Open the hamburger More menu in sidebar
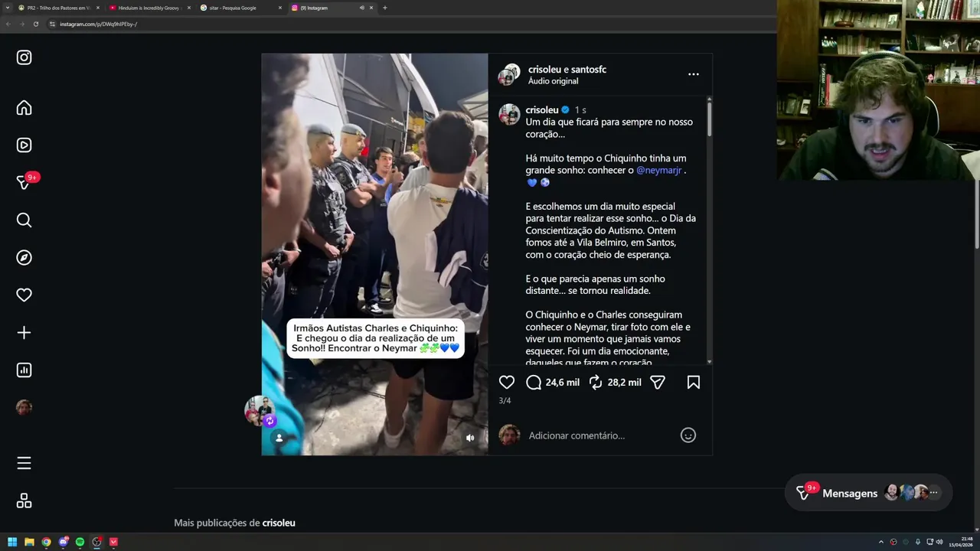Viewport: 980px width, 551px height. click(x=24, y=463)
